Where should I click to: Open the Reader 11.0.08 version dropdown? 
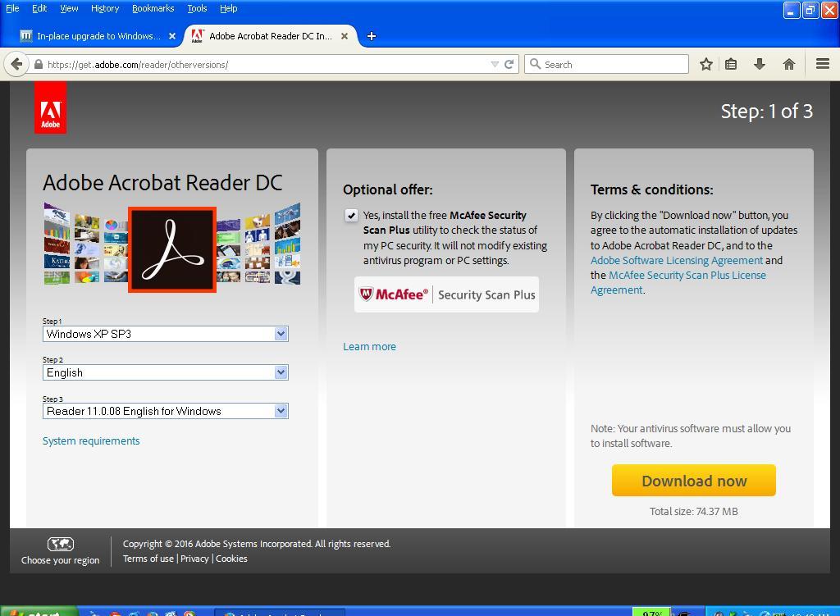coord(166,411)
